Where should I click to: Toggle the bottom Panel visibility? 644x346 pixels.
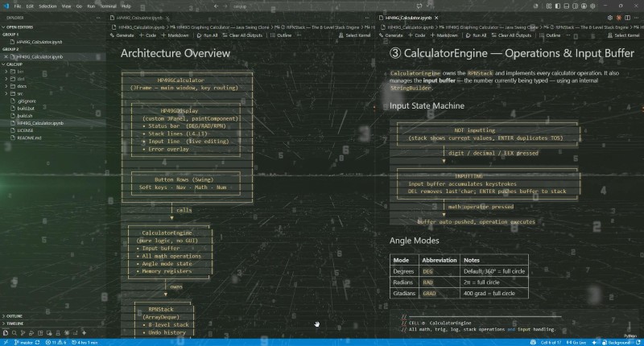pos(567,6)
